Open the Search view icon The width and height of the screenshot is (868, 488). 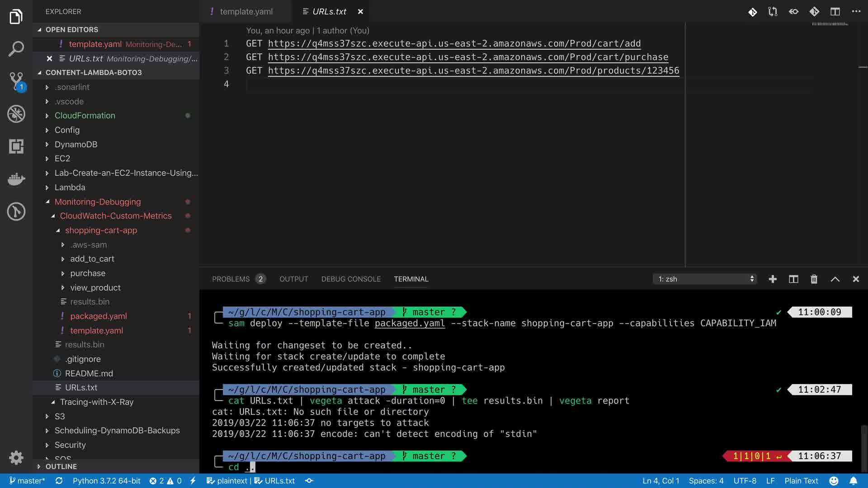tap(16, 49)
